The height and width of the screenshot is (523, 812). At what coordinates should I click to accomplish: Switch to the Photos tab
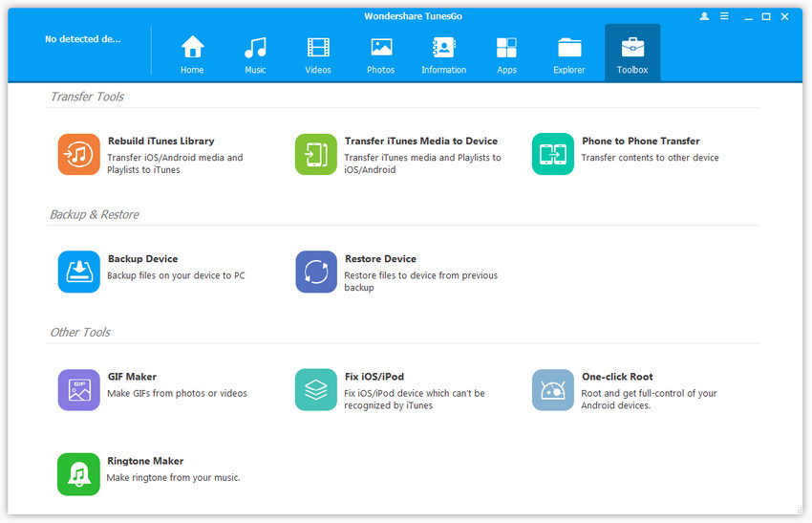tap(381, 54)
